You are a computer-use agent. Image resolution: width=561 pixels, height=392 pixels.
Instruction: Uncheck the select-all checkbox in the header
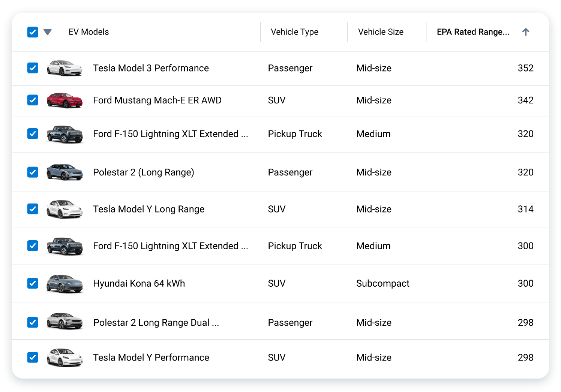pos(33,32)
